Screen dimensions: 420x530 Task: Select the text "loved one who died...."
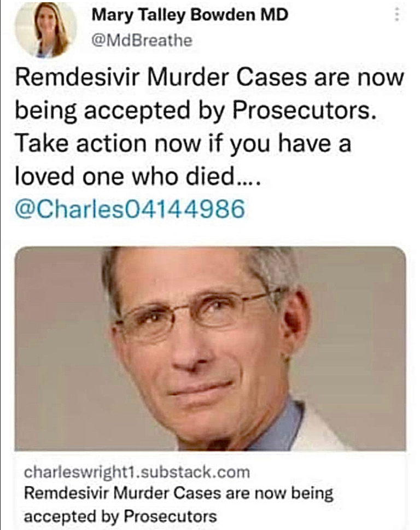pyautogui.click(x=138, y=176)
